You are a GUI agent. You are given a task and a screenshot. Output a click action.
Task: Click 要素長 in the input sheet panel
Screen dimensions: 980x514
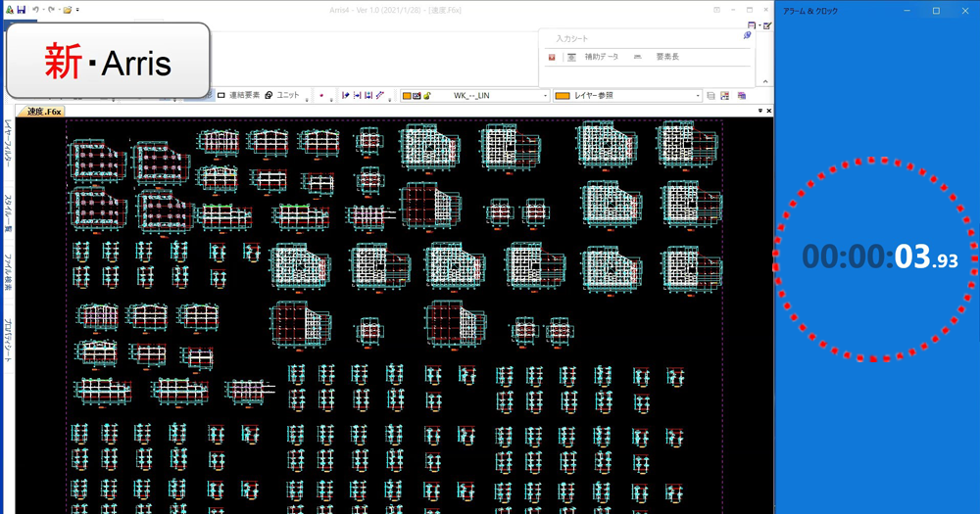[666, 58]
